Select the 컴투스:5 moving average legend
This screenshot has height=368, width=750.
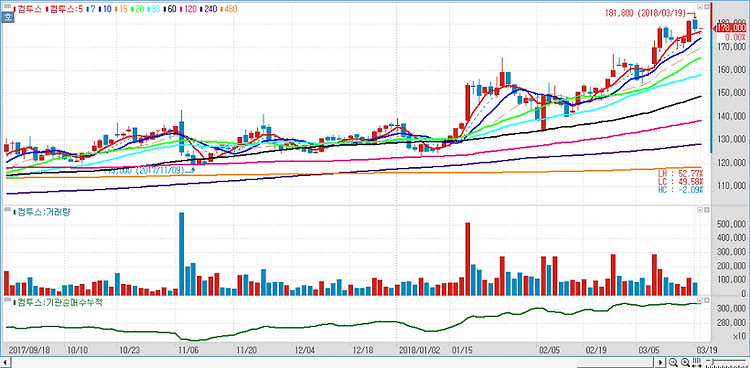tap(65, 9)
